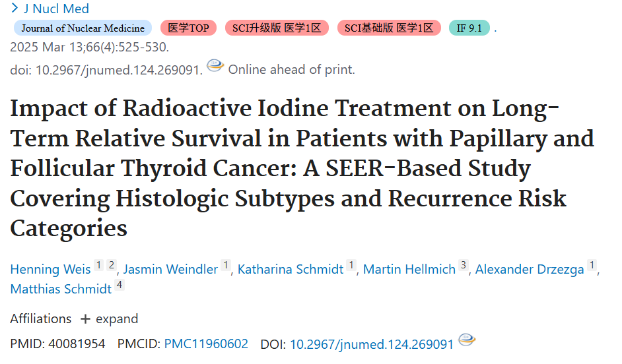Click the sci-hub icon beside top doi

215,65
